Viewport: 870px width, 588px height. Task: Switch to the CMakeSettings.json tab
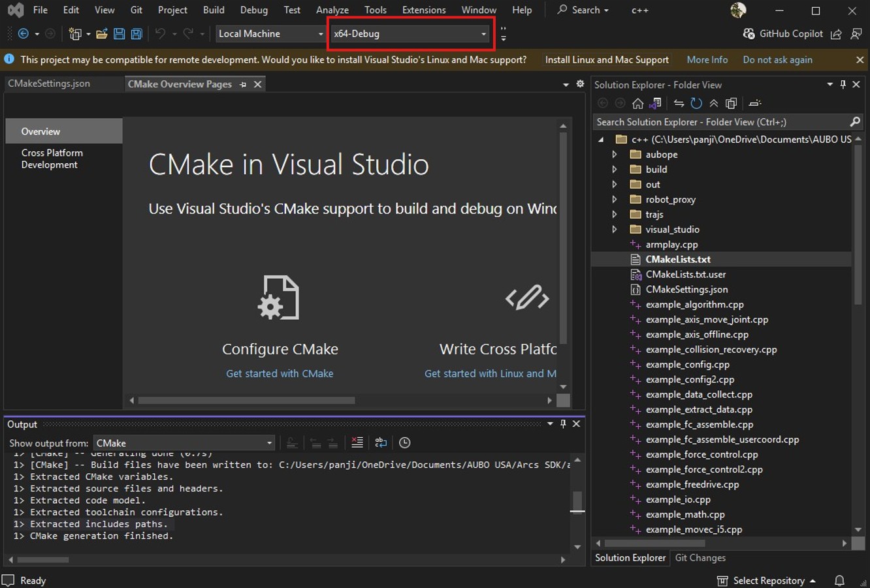[49, 84]
